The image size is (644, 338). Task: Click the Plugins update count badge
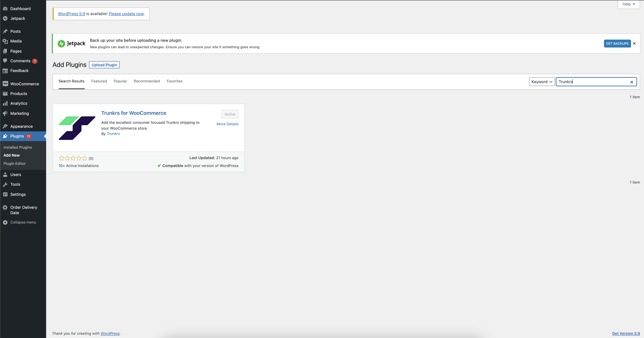pos(28,136)
